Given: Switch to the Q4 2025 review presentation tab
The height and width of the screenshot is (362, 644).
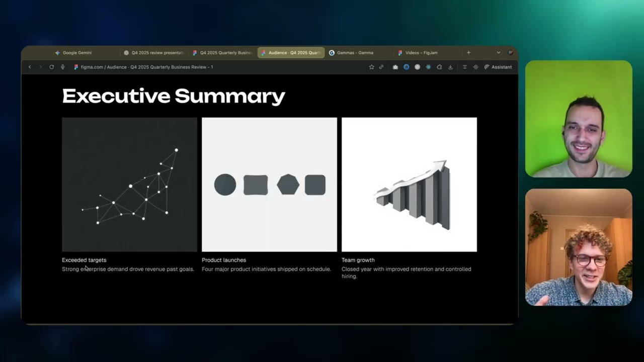Looking at the screenshot, I should (x=153, y=53).
